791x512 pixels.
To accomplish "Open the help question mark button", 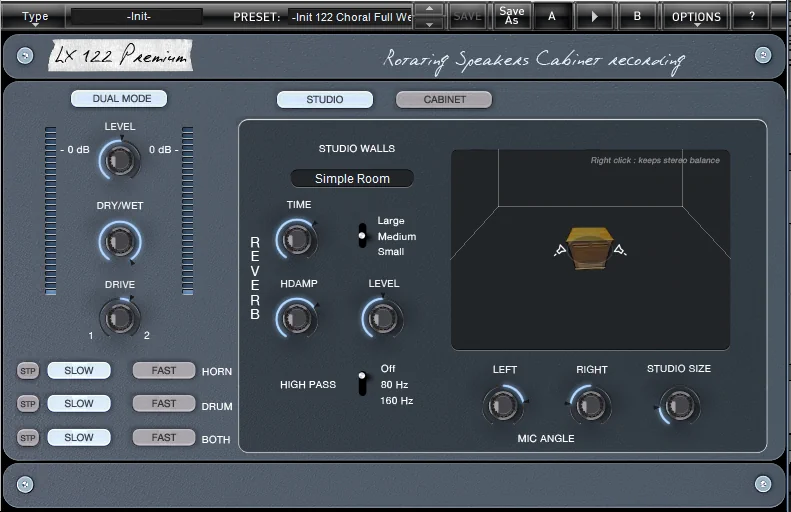I will pos(752,17).
